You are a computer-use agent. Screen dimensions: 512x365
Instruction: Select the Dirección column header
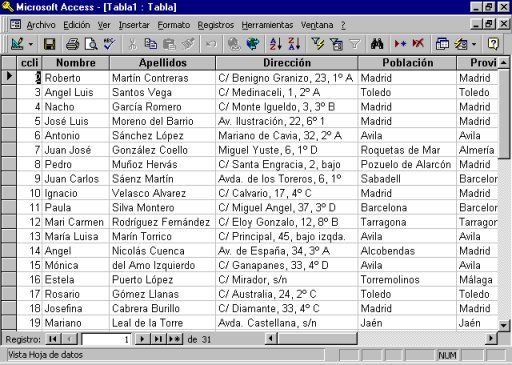click(287, 63)
